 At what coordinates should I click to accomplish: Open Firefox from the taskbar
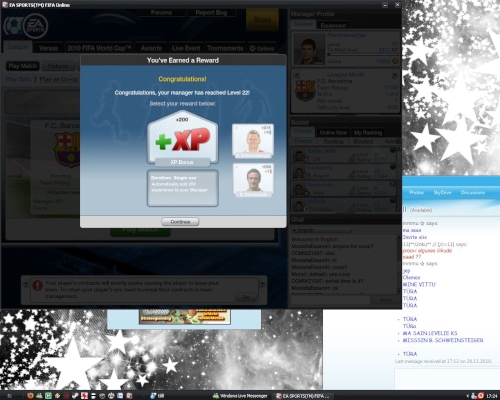[31, 396]
